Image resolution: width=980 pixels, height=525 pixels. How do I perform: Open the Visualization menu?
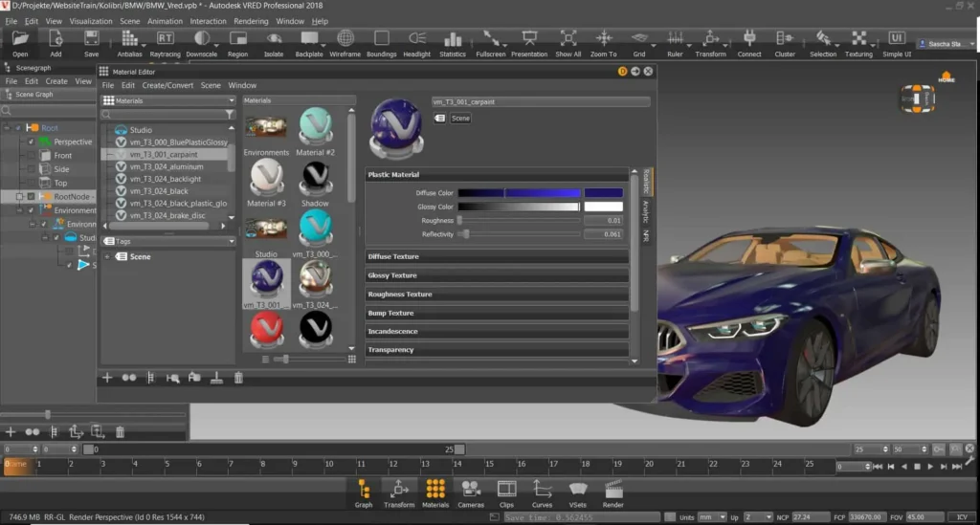(91, 21)
